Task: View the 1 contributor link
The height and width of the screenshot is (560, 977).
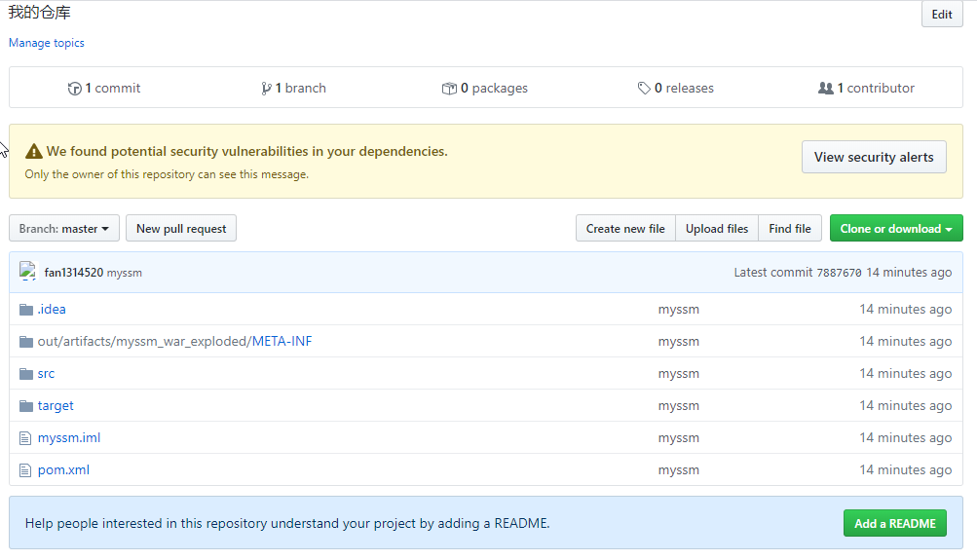Action: pos(866,88)
